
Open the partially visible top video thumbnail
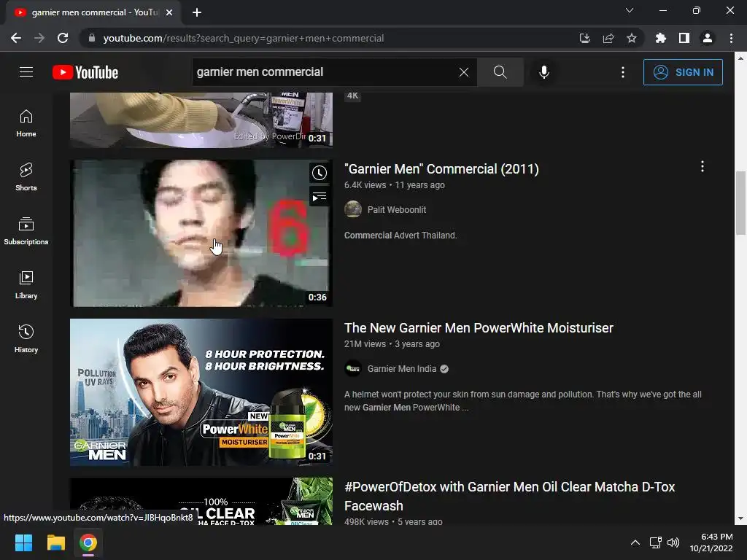pyautogui.click(x=201, y=120)
